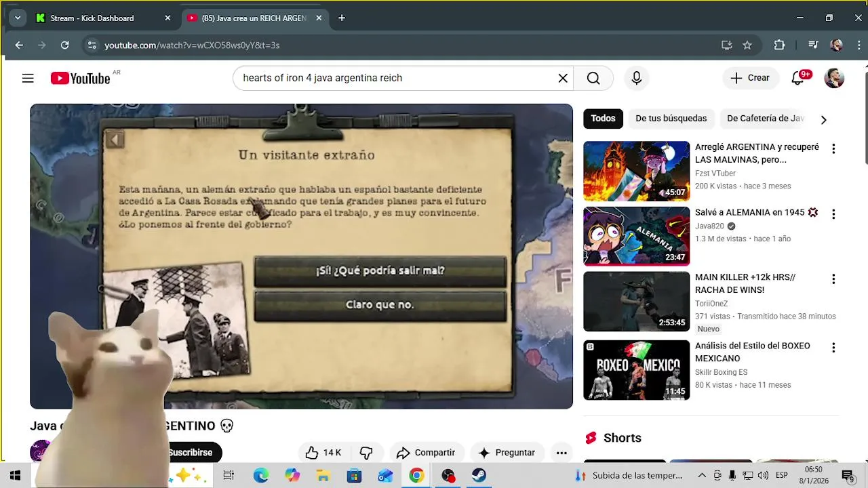The image size is (868, 488).
Task: Select the Java crea un REICH YouTube tab
Action: [254, 18]
